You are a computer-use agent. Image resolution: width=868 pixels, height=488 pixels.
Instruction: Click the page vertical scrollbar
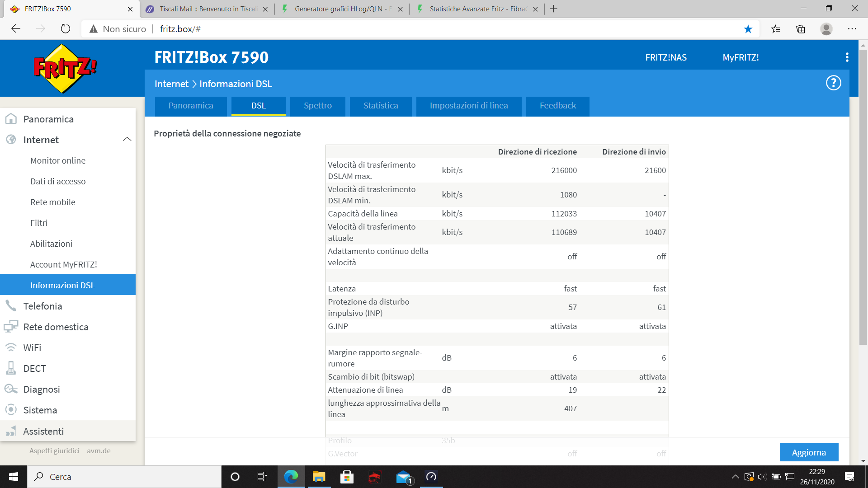[863, 197]
